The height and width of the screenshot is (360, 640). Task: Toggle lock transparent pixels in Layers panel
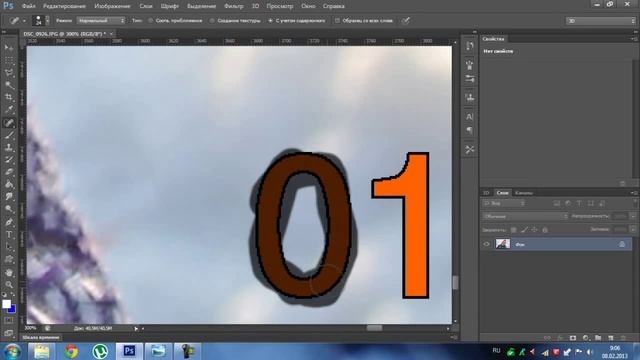point(514,230)
